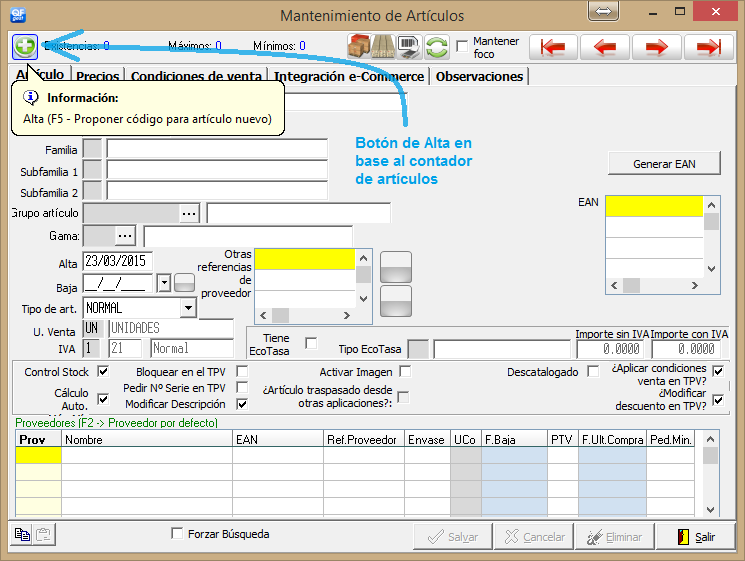The height and width of the screenshot is (561, 745).
Task: Toggle Mantener foco checkbox
Action: click(x=462, y=46)
